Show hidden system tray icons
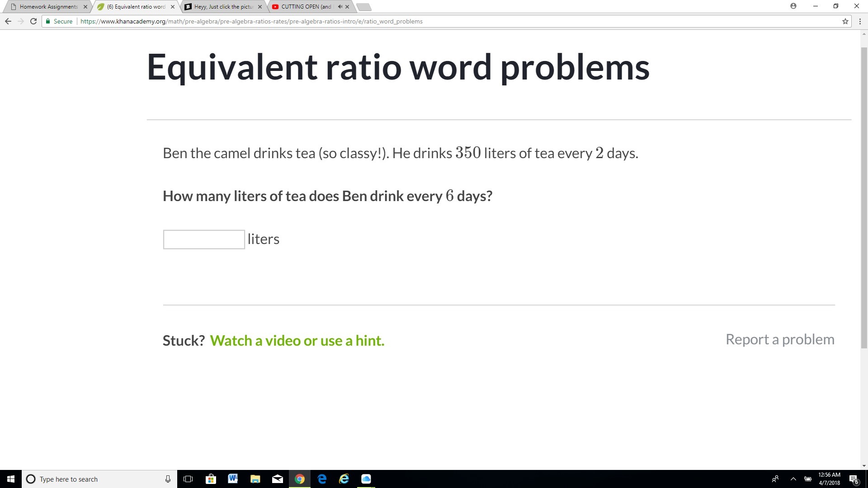868x488 pixels. (x=793, y=479)
